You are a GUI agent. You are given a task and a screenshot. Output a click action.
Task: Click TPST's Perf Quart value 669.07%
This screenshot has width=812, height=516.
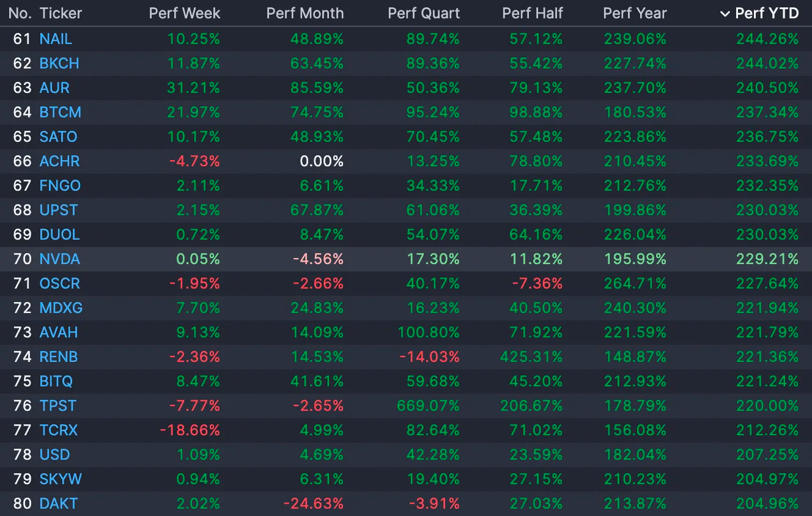(x=428, y=406)
